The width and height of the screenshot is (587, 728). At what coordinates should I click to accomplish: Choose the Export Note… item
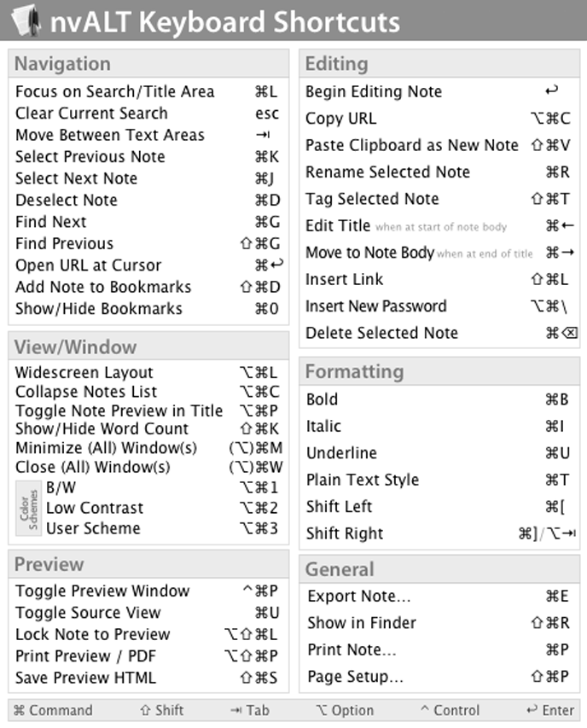358,596
